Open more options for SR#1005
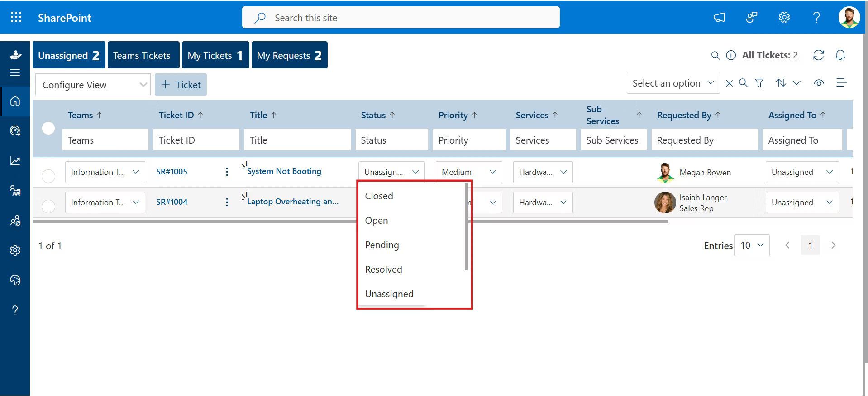This screenshot has height=396, width=868. [227, 172]
